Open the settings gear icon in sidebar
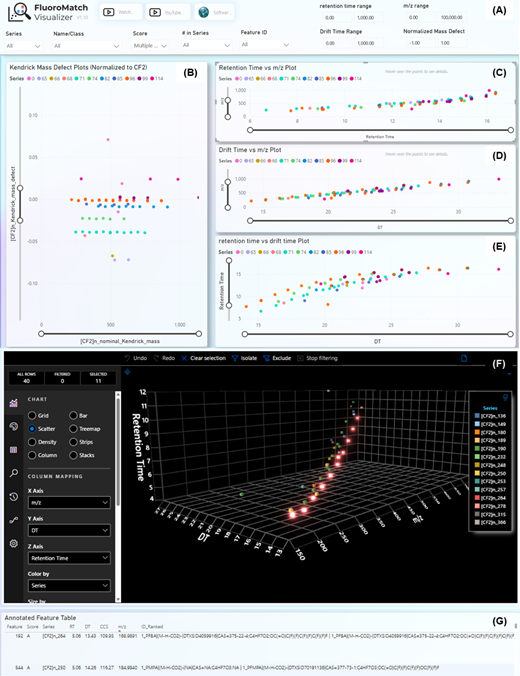The height and width of the screenshot is (676, 520). coord(13,544)
